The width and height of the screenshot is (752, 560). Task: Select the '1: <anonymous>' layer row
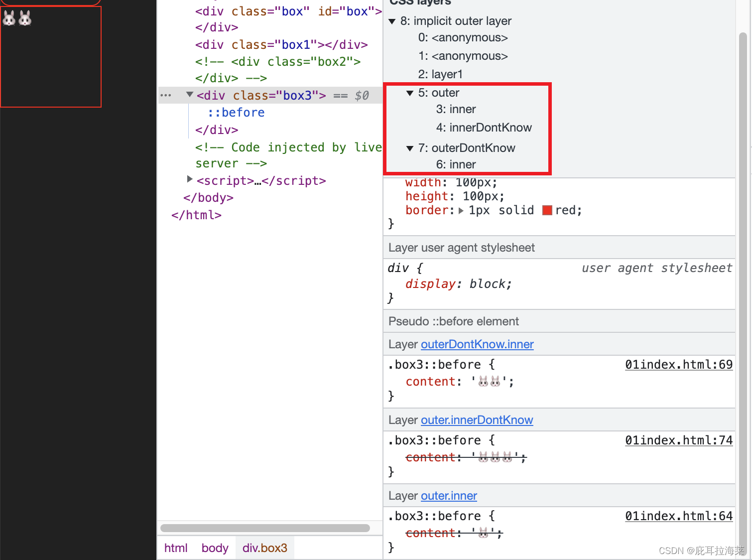(463, 56)
